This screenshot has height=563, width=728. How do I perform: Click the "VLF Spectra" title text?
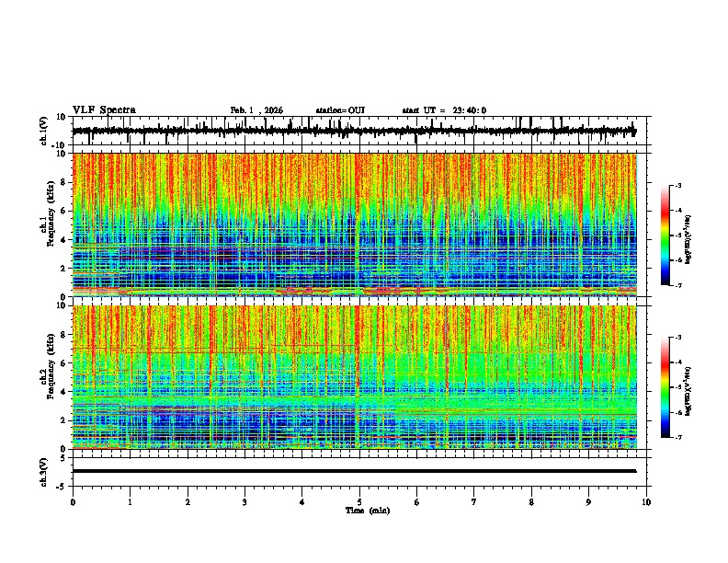pos(104,110)
